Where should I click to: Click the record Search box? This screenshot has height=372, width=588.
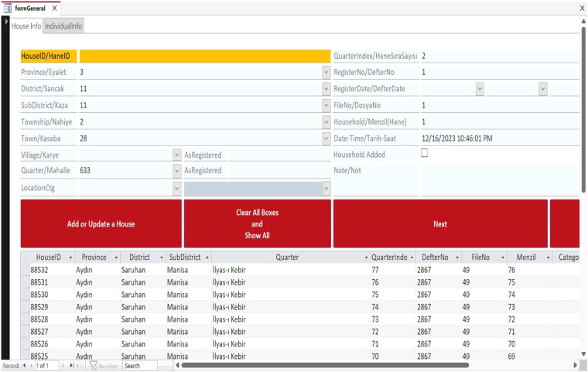[140, 366]
